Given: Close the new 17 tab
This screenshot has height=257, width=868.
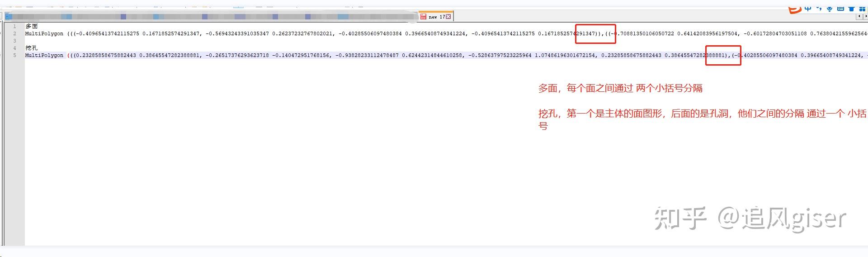Looking at the screenshot, I should coord(448,17).
